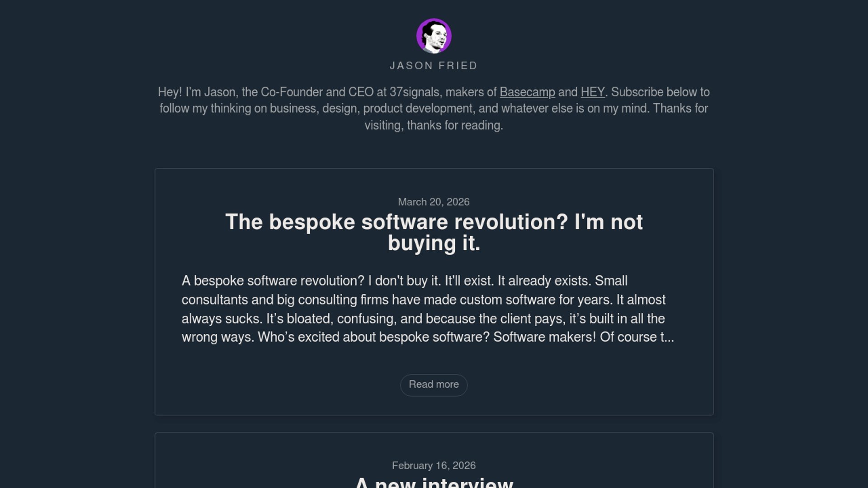Click the JASON FRIED name heading
Viewport: 868px width, 488px height.
434,66
